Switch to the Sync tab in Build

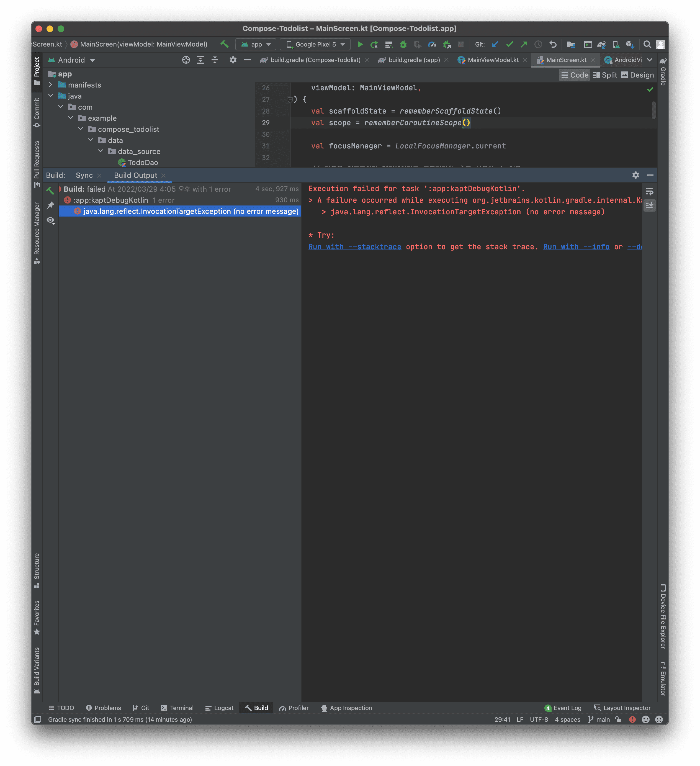[84, 175]
